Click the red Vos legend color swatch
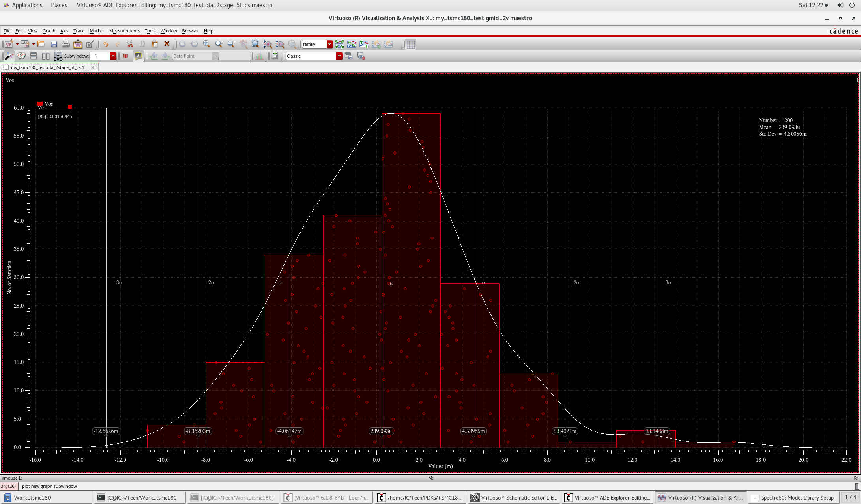Viewport: 861px width, 504px height. 39,104
